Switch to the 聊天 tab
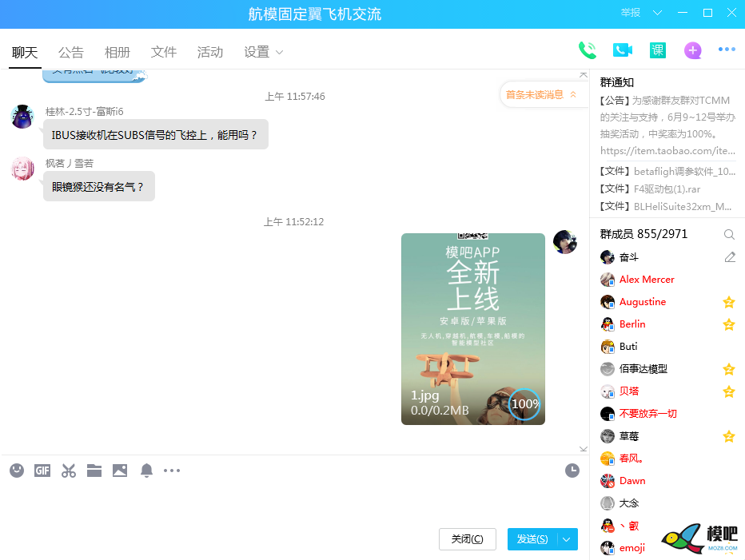 [25, 52]
